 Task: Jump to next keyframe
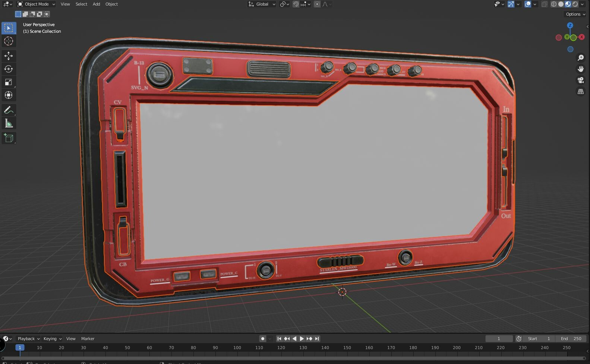[x=309, y=339]
